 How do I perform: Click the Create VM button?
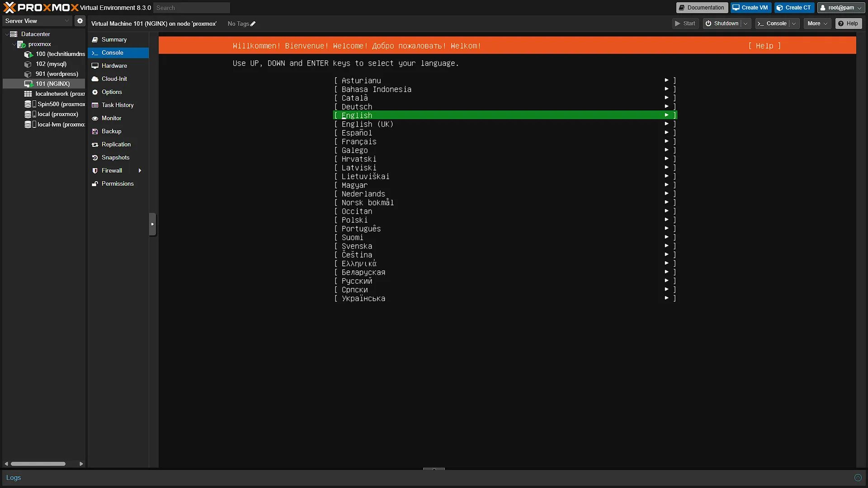750,8
